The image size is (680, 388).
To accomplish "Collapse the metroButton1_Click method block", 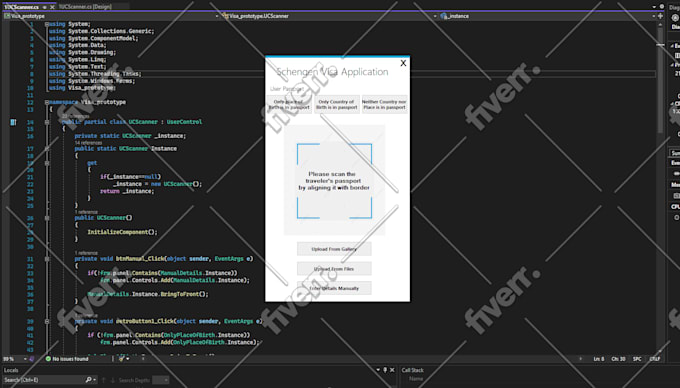I will [x=47, y=322].
